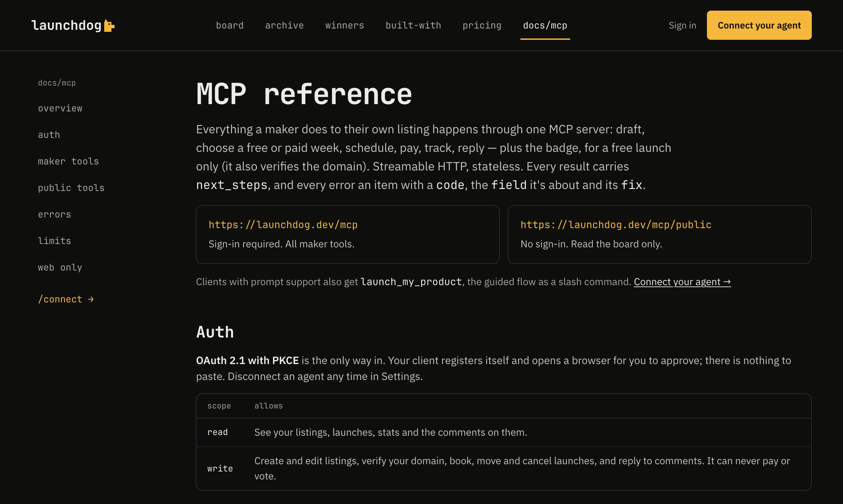Click 'No sign-in. Read the board only.' text
This screenshot has width=843, height=504.
[591, 244]
